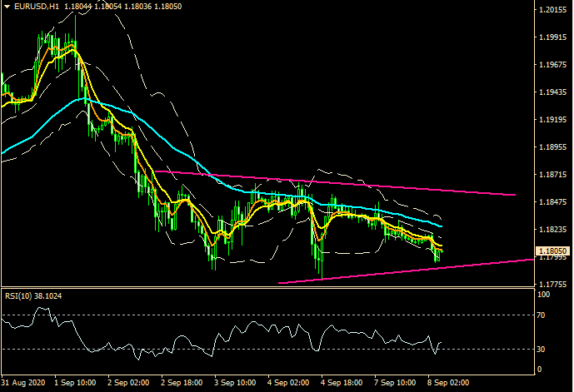Click the 31 Aug 2020 date label
The height and width of the screenshot is (392, 574).
point(24,384)
